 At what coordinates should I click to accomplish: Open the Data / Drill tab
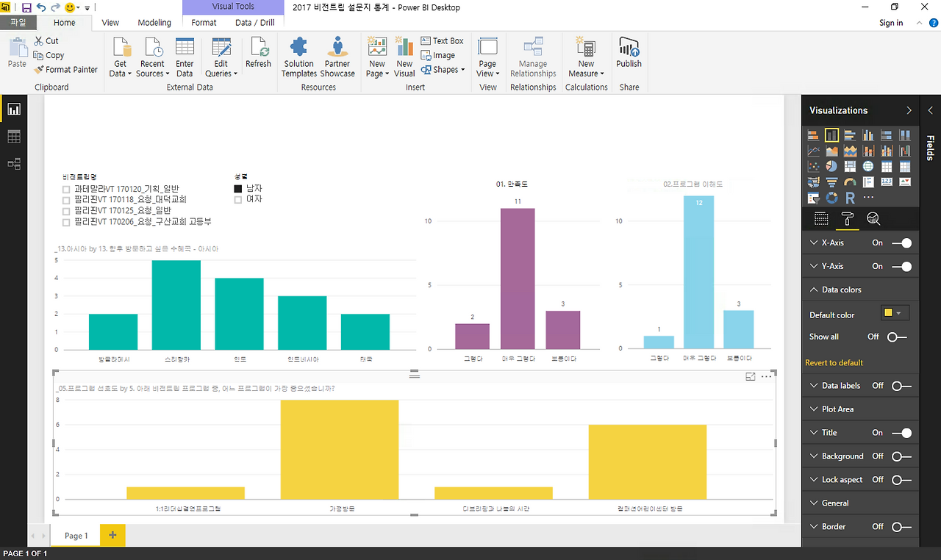click(254, 23)
